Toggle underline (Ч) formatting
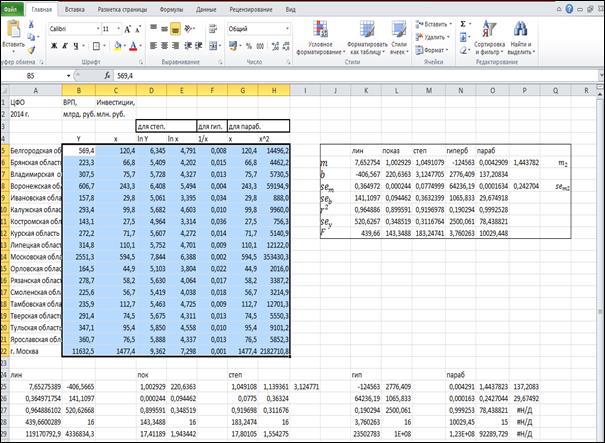The height and width of the screenshot is (443, 605). [x=75, y=46]
